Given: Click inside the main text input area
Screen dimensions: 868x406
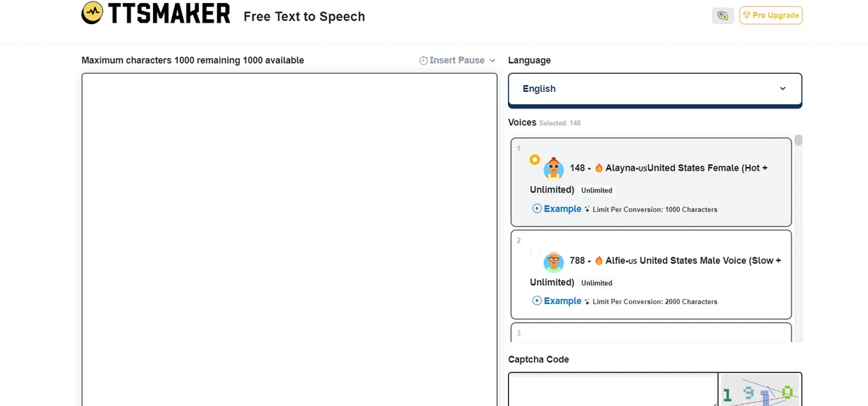Looking at the screenshot, I should 289,239.
